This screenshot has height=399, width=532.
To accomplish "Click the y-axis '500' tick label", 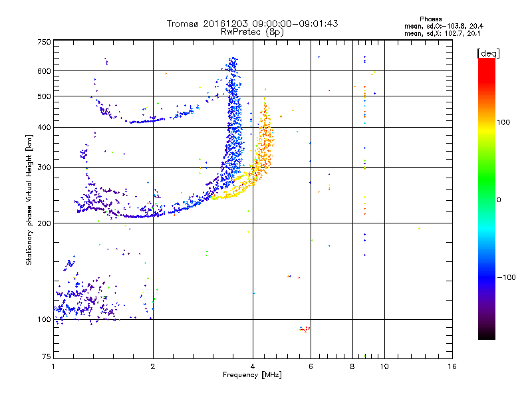I will point(44,96).
